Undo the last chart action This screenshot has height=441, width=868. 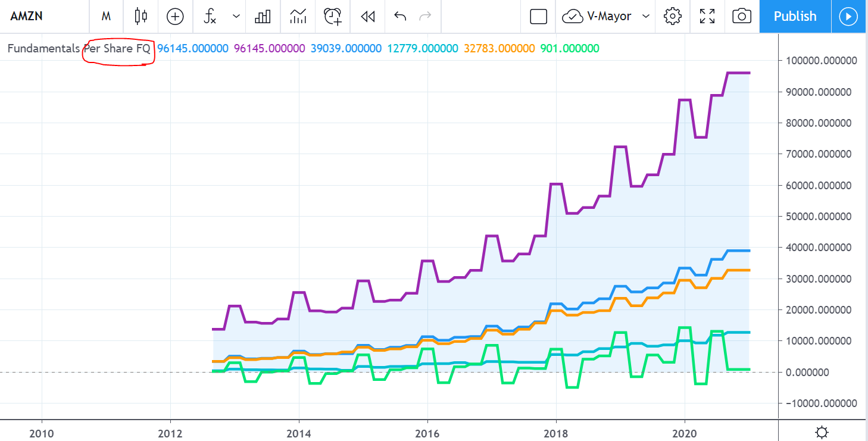pos(400,16)
